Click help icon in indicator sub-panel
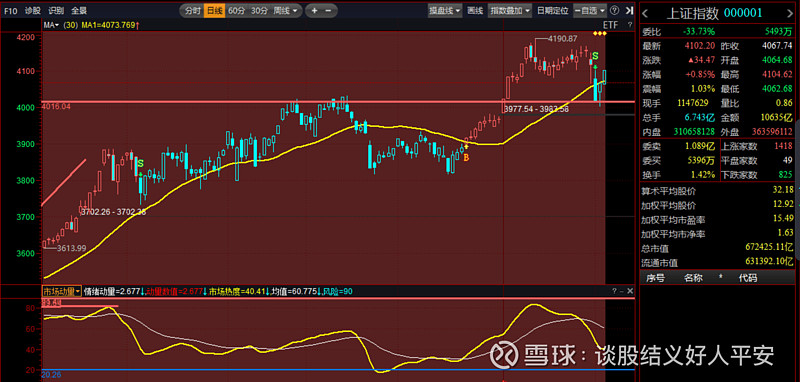The width and height of the screenshot is (800, 382). 614,291
